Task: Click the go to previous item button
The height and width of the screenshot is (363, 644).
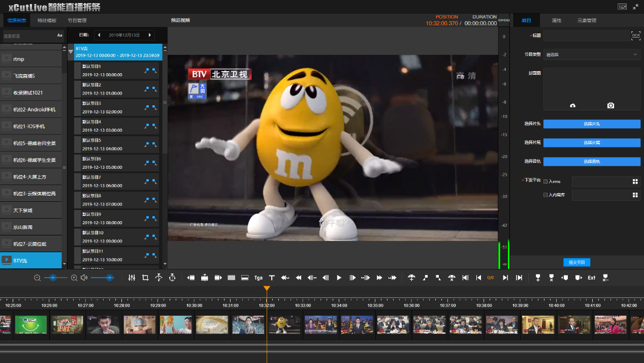Action: click(x=478, y=278)
